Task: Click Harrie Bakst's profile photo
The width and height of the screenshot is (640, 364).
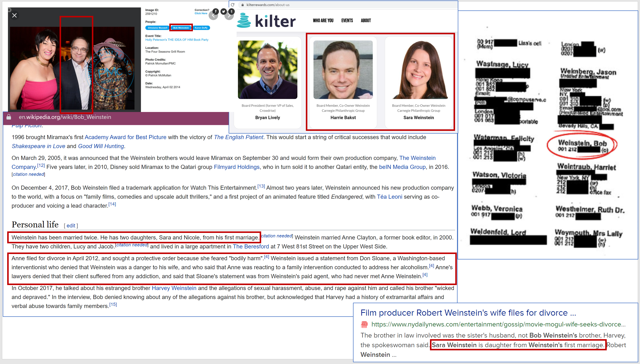Action: (343, 70)
